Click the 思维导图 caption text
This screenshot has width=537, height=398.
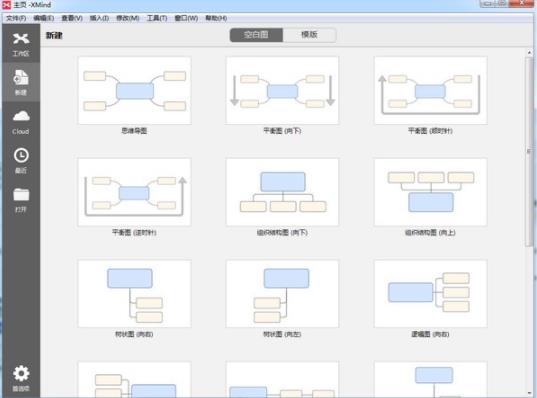(134, 131)
